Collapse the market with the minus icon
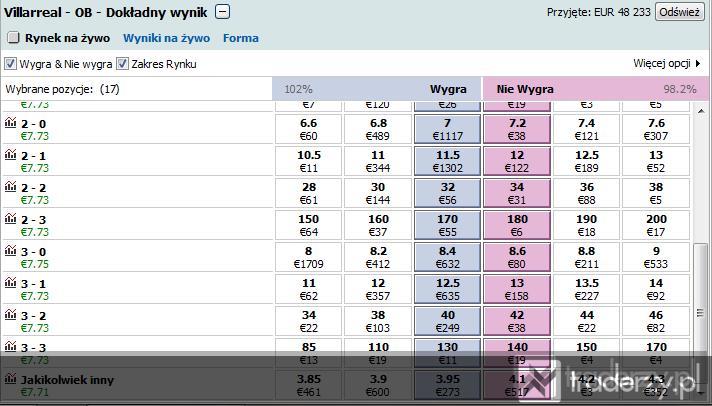The height and width of the screenshot is (406, 712). [x=222, y=11]
